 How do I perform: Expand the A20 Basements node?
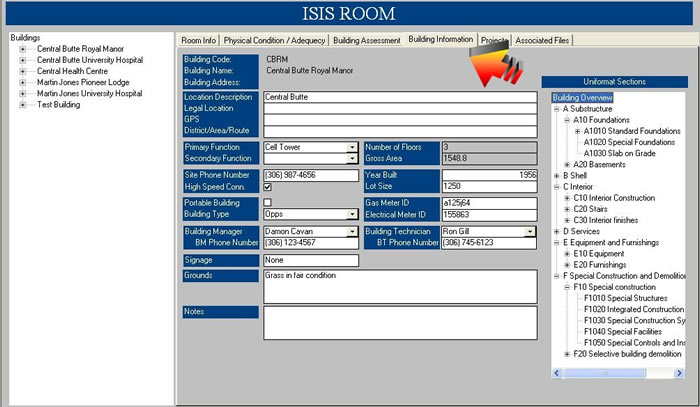567,165
